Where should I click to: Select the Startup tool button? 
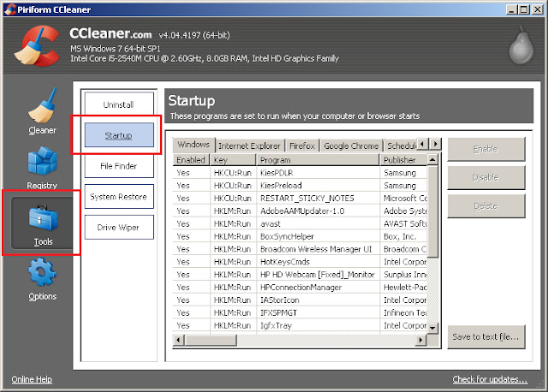[119, 135]
